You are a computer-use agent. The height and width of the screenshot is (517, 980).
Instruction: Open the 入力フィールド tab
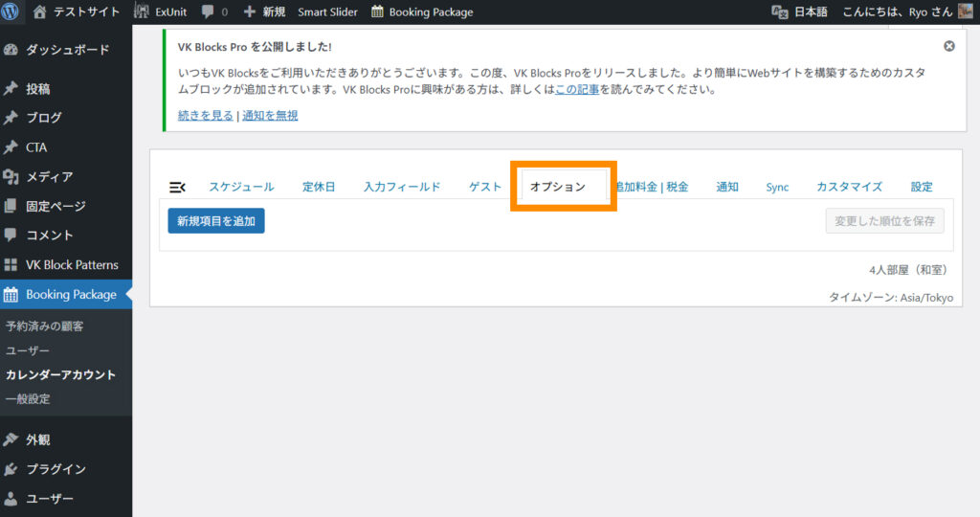click(402, 187)
